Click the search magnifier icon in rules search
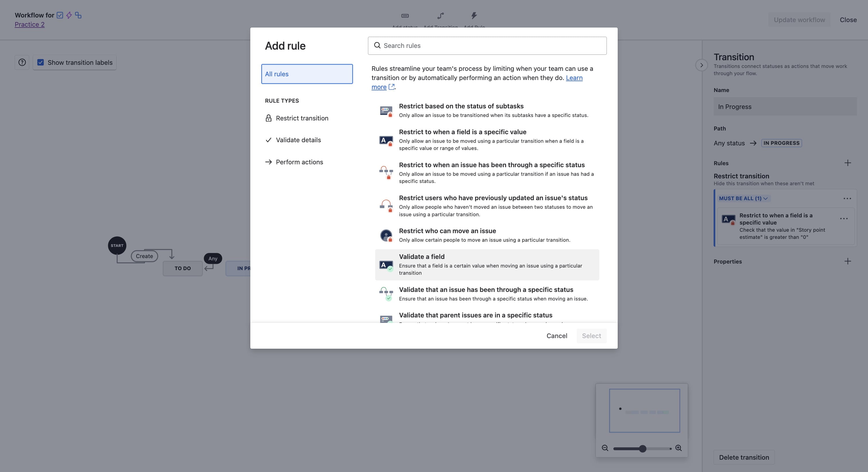The width and height of the screenshot is (868, 472). (x=377, y=45)
